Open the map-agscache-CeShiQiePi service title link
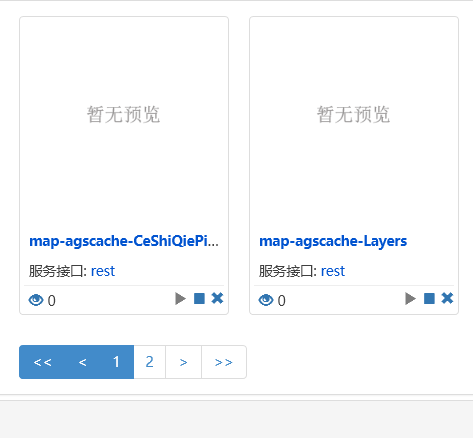473x438 pixels. pos(124,241)
